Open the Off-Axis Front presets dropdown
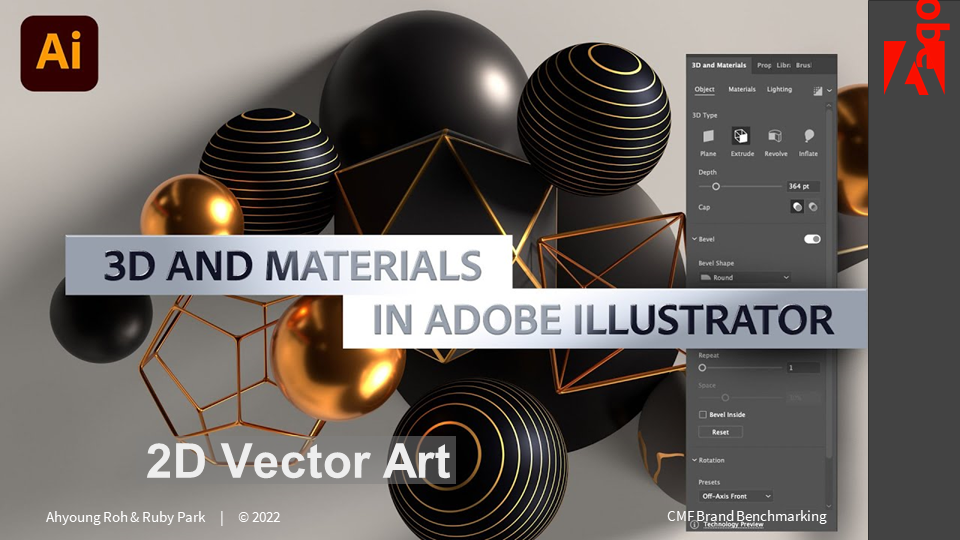The height and width of the screenshot is (540, 960). [x=735, y=496]
